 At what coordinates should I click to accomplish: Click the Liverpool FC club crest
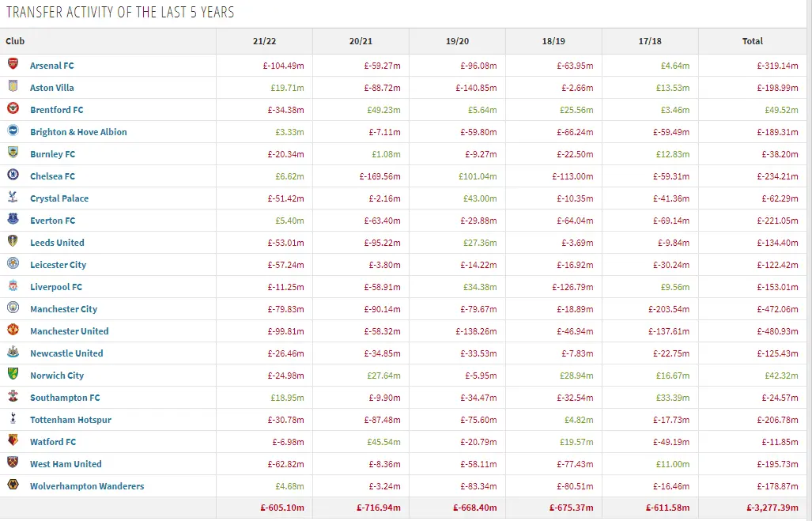[13, 286]
